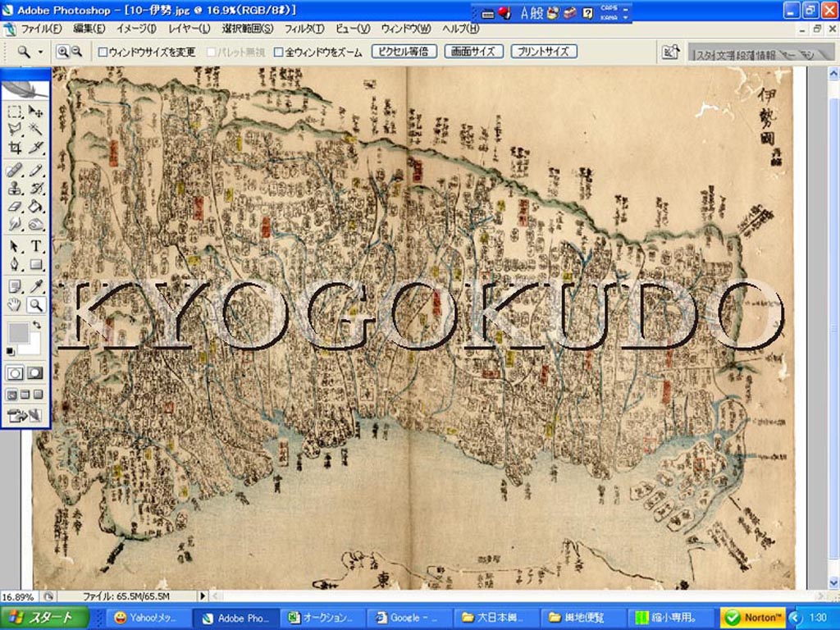Image resolution: width=840 pixels, height=630 pixels.
Task: Open the 編集 menu
Action: [89, 29]
